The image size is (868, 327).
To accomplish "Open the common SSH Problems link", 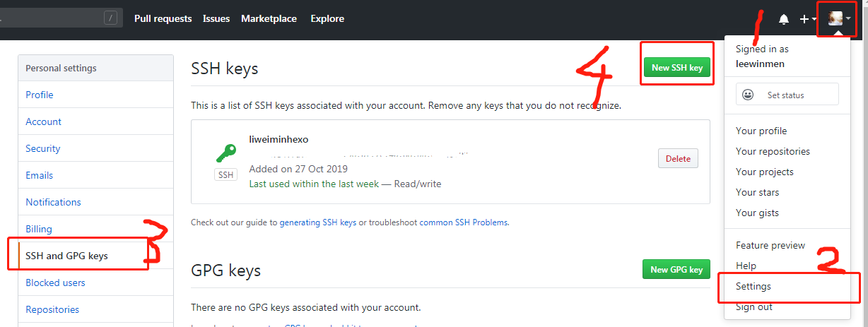I will tap(464, 222).
